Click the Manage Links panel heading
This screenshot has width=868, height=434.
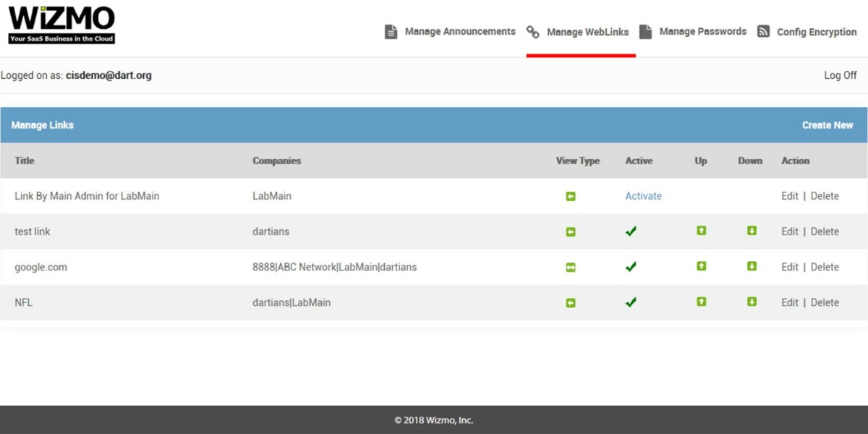[x=43, y=125]
